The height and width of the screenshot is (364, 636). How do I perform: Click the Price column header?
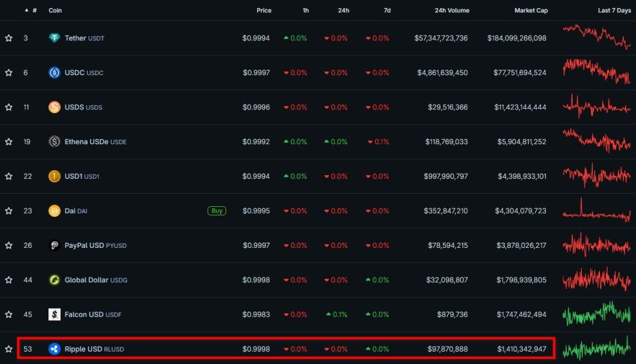click(264, 11)
